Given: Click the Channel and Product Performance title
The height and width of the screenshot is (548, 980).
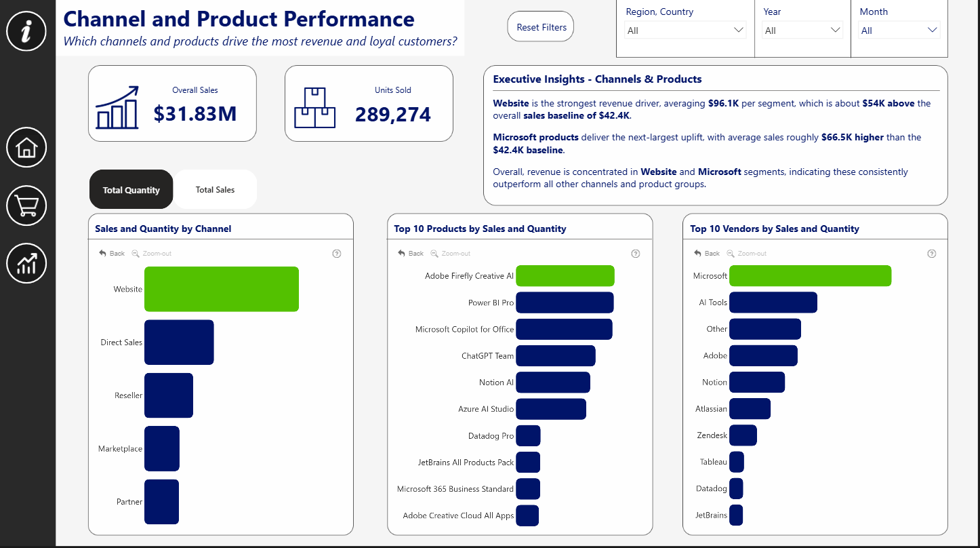Looking at the screenshot, I should pyautogui.click(x=239, y=19).
